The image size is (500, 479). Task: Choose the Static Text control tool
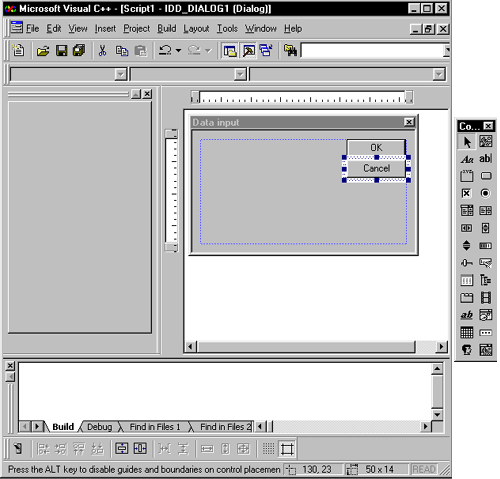[466, 159]
